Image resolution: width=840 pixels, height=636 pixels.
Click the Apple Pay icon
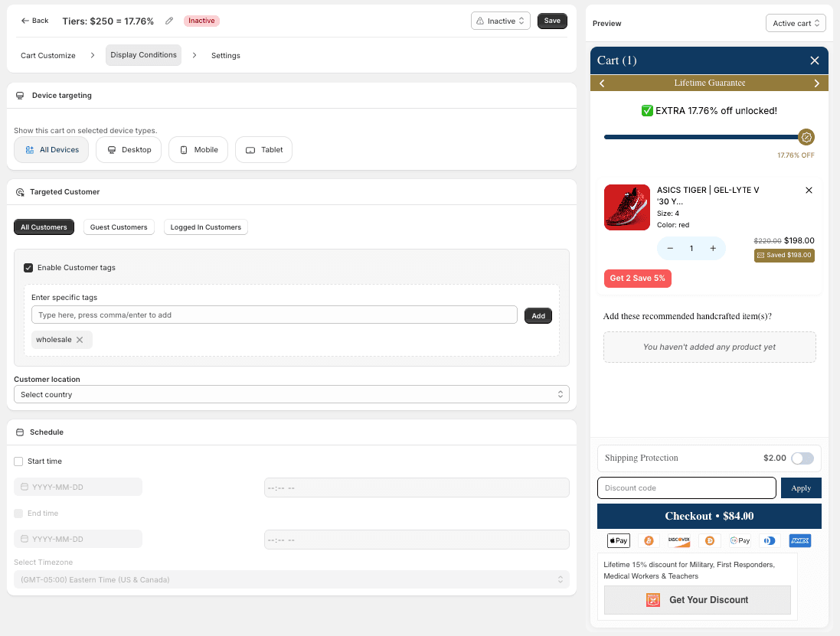coord(618,540)
